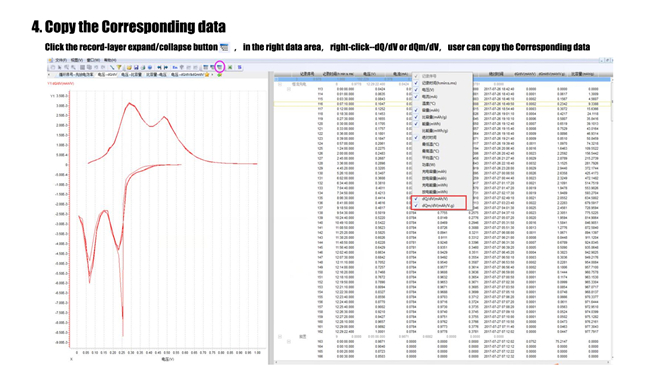Click the blue right-arrow next icon
650x365 pixels.
(166, 67)
